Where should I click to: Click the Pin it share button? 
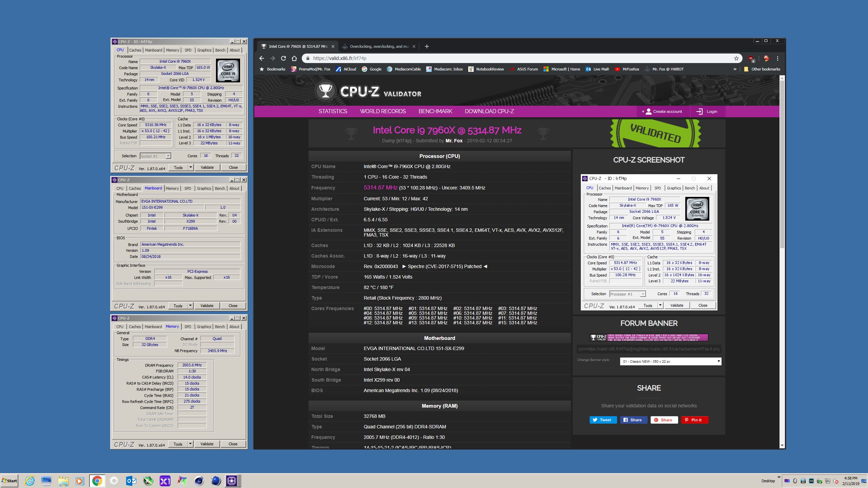(x=694, y=420)
